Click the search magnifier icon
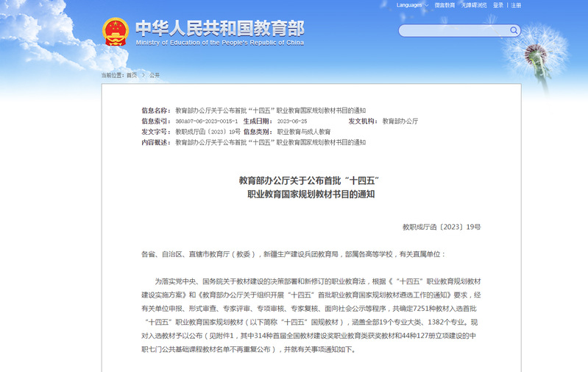Screen dimensions: 588x372 (513, 31)
